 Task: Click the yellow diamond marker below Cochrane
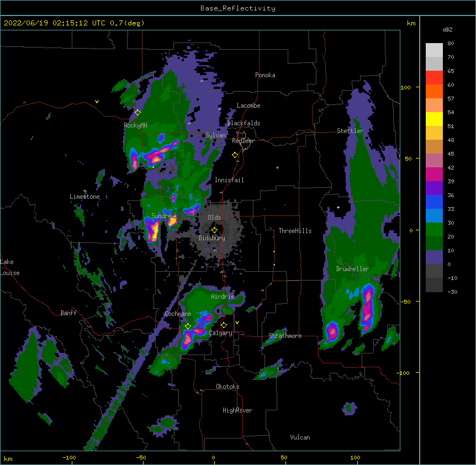188,326
